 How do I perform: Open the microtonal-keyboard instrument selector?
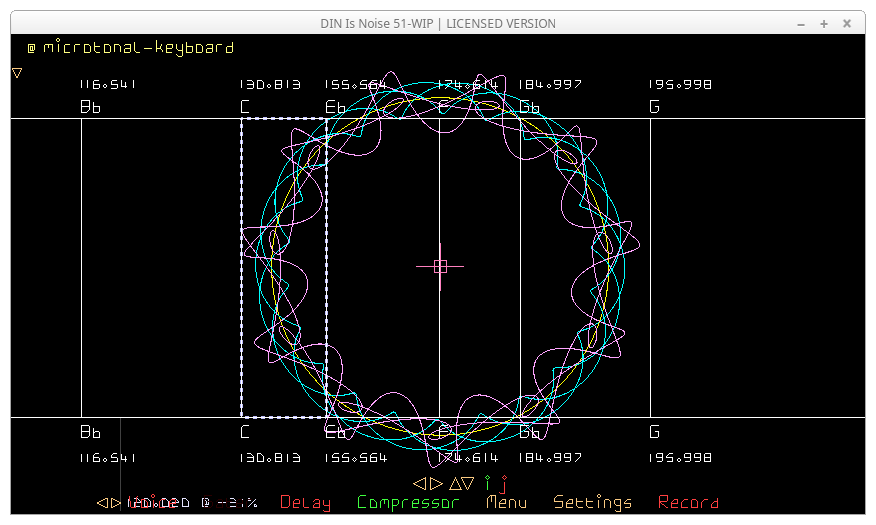[x=138, y=48]
